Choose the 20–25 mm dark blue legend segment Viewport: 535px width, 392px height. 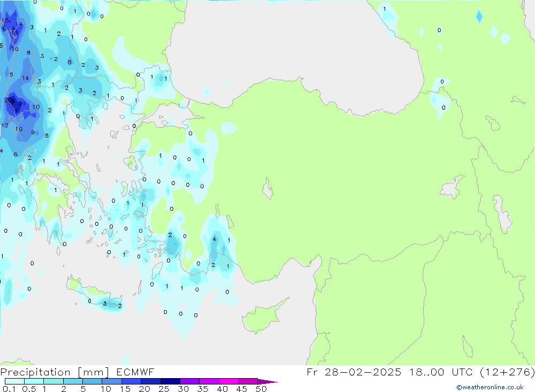pos(150,381)
